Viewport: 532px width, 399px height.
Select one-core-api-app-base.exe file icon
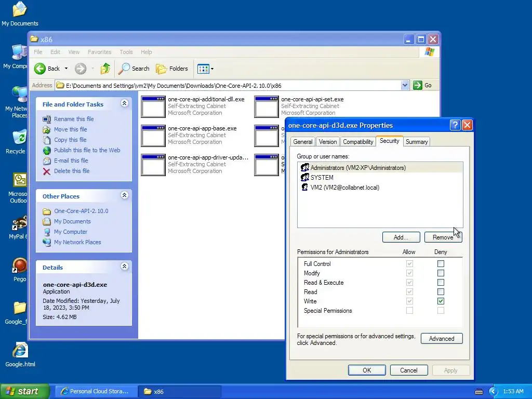coord(153,136)
